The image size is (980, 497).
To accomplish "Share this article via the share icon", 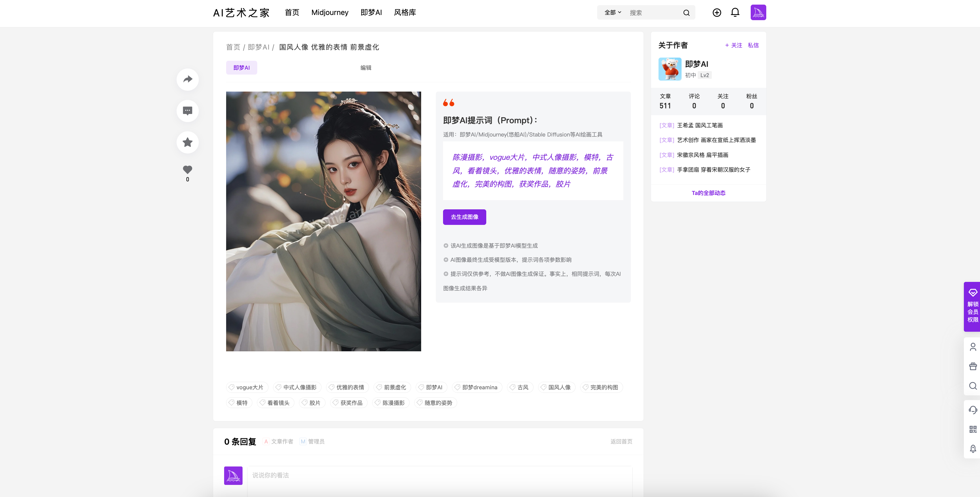I will 187,79.
